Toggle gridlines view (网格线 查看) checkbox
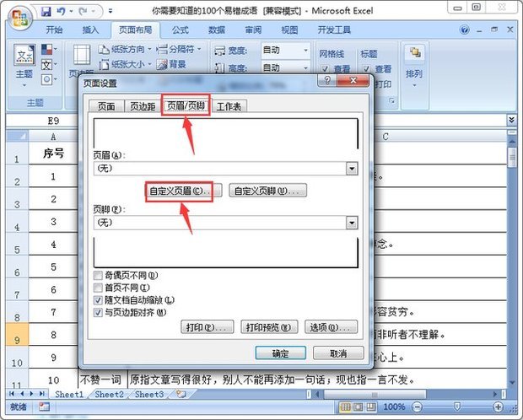The image size is (523, 420). [x=325, y=69]
